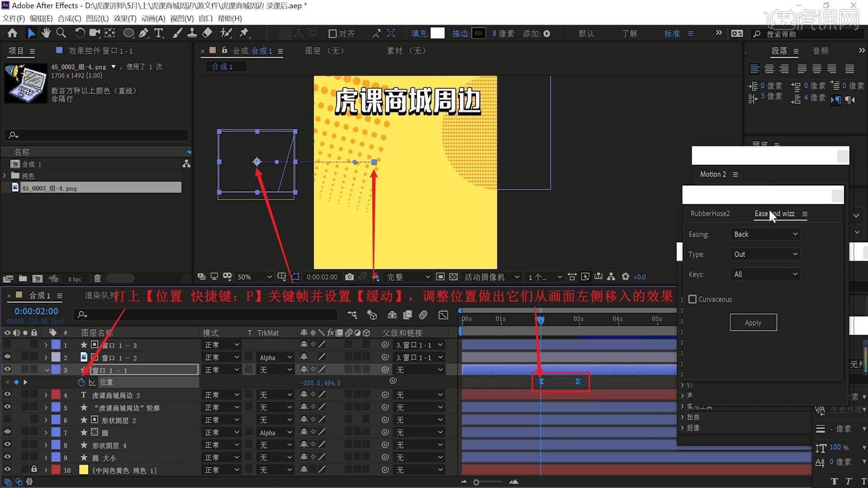Image resolution: width=868 pixels, height=488 pixels.
Task: Click the white fill color swatch
Action: tap(437, 33)
